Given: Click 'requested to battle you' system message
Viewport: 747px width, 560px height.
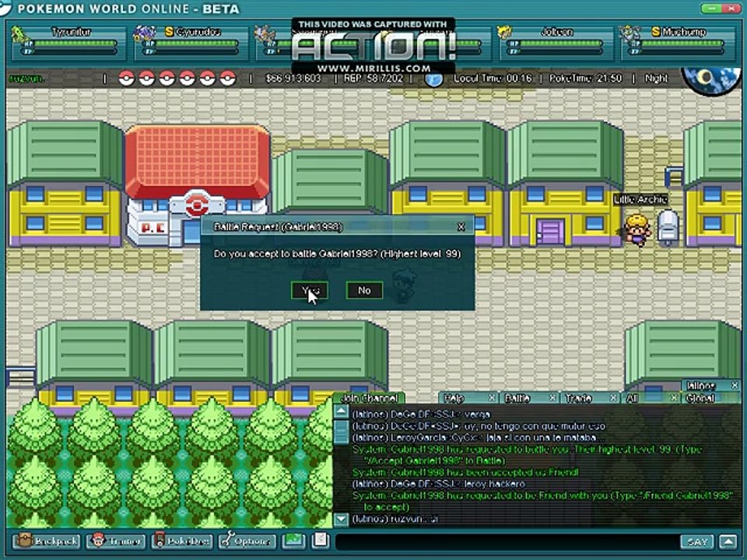Looking at the screenshot, I should pyautogui.click(x=527, y=455).
